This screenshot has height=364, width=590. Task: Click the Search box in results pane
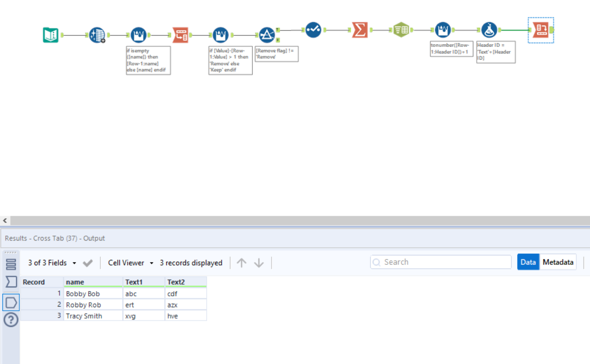pos(440,262)
